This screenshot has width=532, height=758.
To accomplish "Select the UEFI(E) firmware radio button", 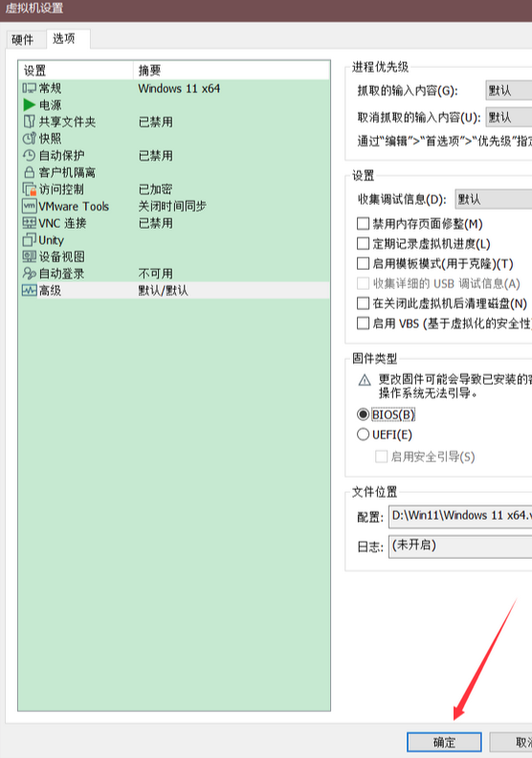I will (x=363, y=435).
